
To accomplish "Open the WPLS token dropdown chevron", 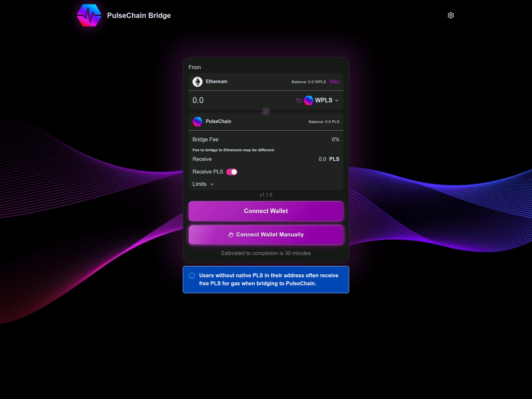I will pyautogui.click(x=337, y=100).
